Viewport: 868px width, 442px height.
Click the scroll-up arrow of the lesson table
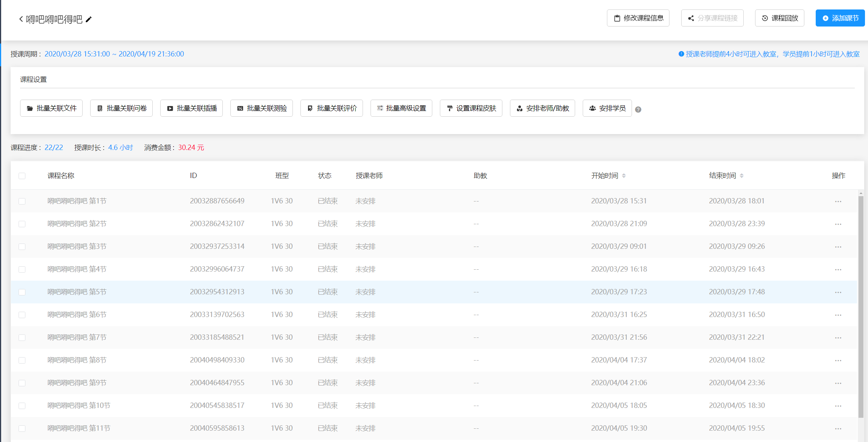pos(861,193)
